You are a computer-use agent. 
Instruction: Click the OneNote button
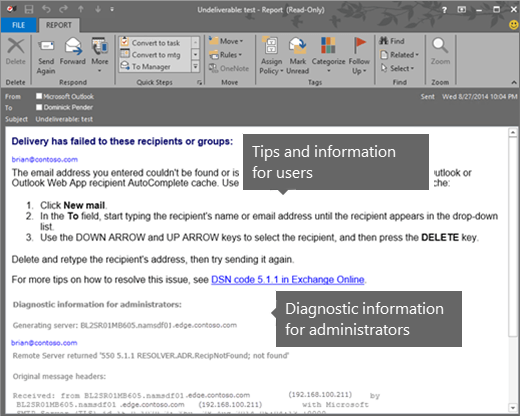point(229,68)
